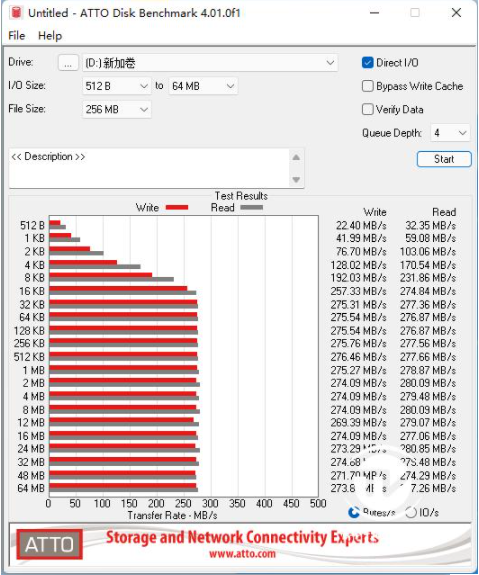The width and height of the screenshot is (479, 575).
Task: Click the ATTO Disk Benchmark title bar icon
Action: click(16, 12)
